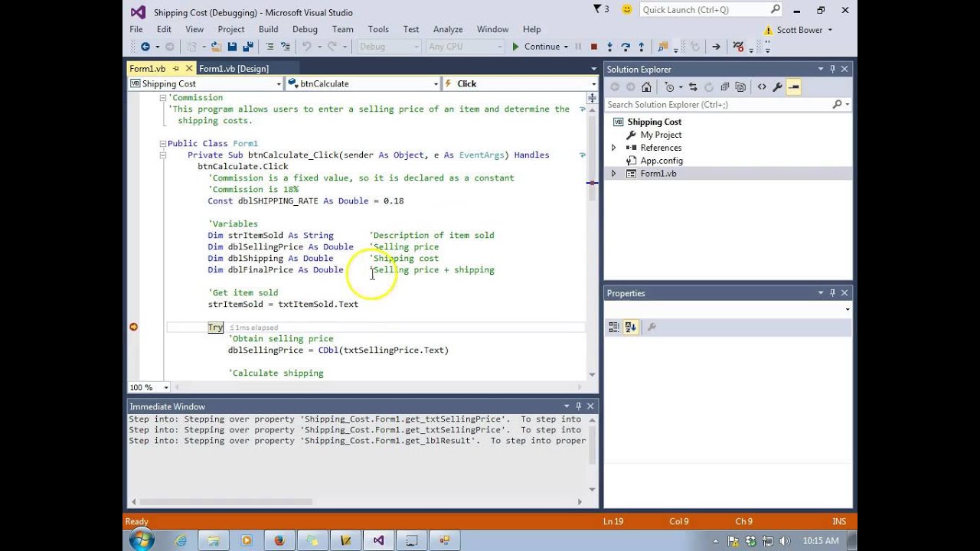This screenshot has width=980, height=551.
Task: Click the feedback smiley icon
Action: 627,9
